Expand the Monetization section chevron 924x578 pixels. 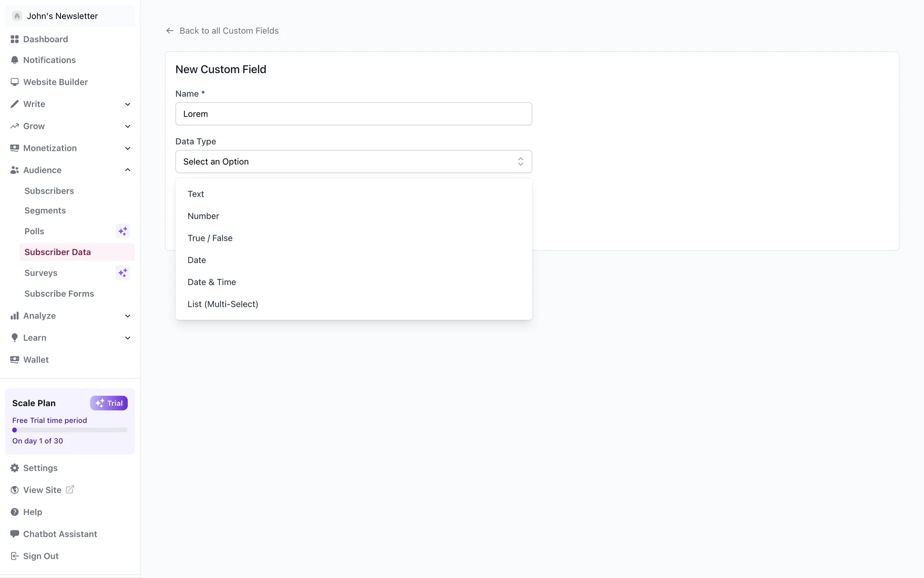click(x=128, y=148)
